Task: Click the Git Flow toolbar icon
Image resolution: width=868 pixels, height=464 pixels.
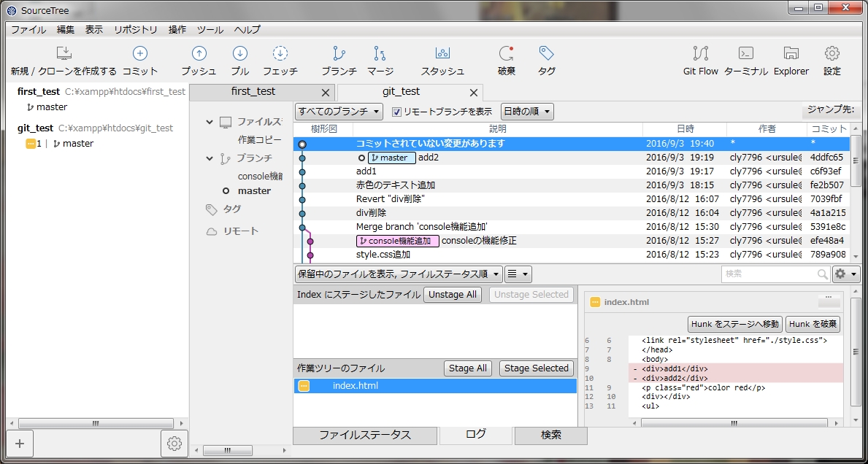Action: click(699, 60)
